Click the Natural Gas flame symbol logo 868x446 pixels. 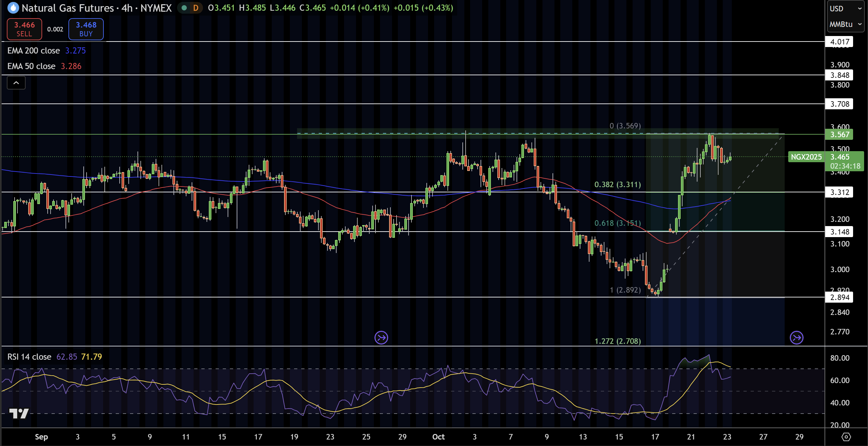[x=13, y=8]
